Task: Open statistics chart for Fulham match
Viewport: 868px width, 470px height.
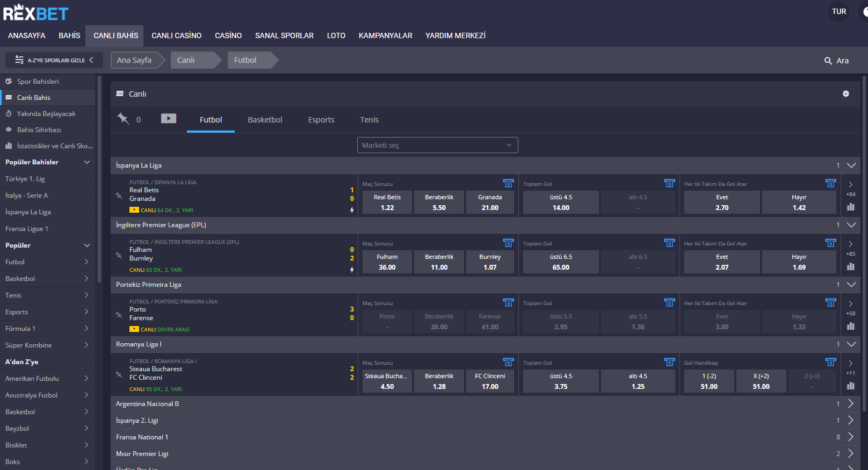Action: click(x=851, y=266)
